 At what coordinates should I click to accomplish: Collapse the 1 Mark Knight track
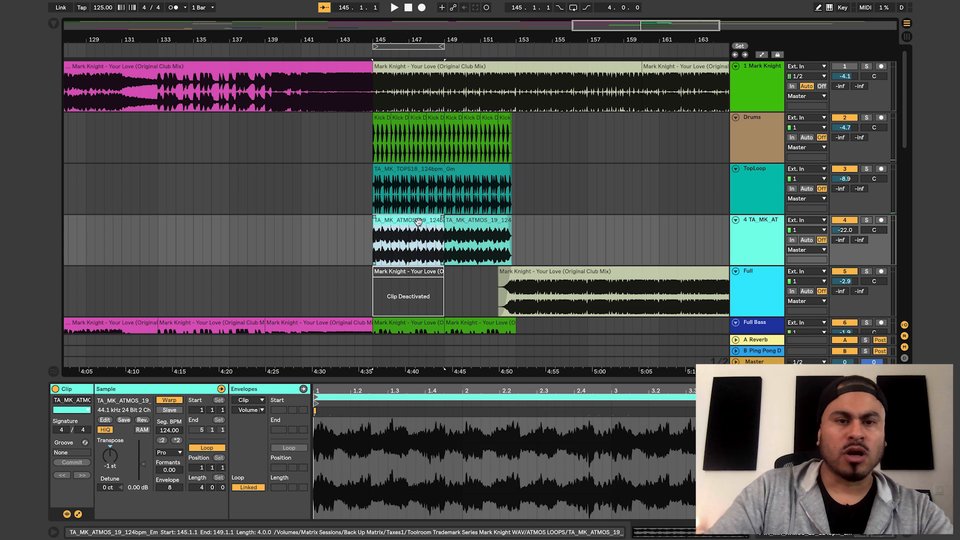[x=736, y=66]
